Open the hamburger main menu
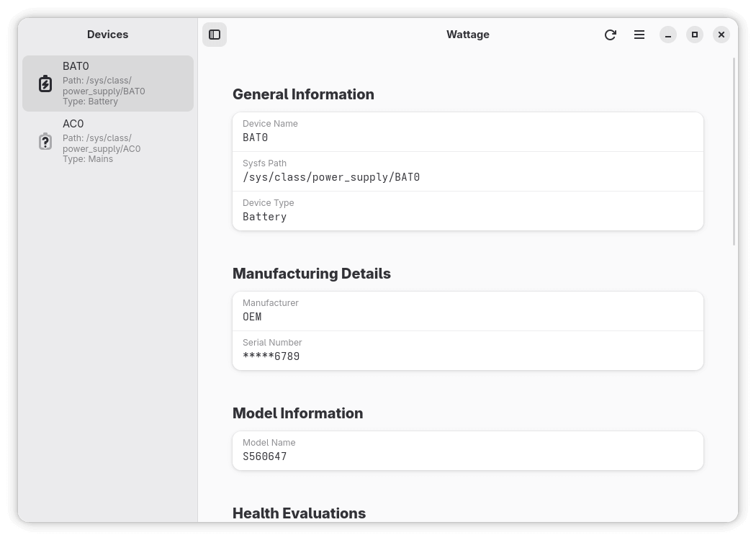Image resolution: width=756 pixels, height=540 pixels. pos(639,35)
